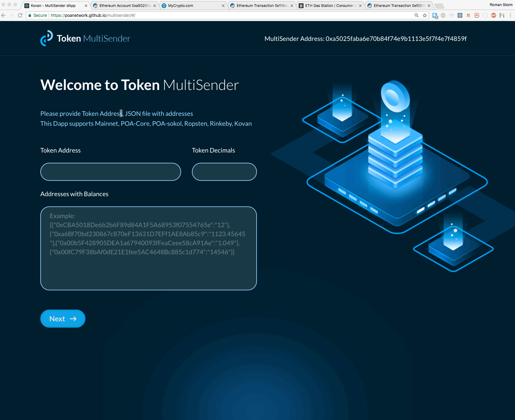The width and height of the screenshot is (515, 420).
Task: Switch to Ethereum Transaction 0xf091 tab
Action: click(x=399, y=6)
